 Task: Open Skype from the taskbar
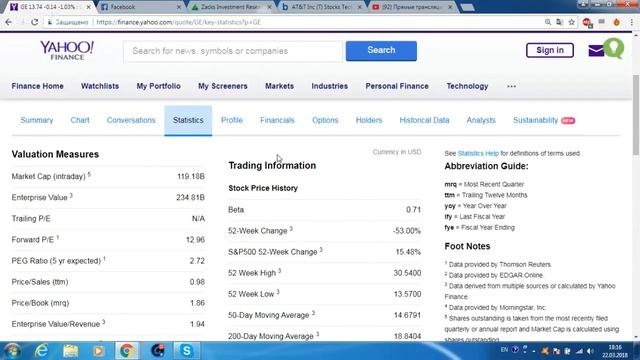[x=187, y=351]
